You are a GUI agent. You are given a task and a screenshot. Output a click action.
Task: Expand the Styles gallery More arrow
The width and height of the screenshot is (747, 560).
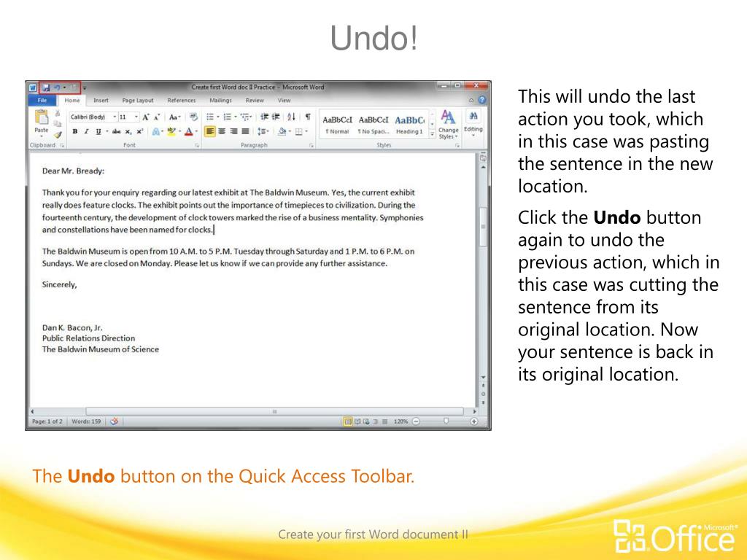tap(432, 134)
